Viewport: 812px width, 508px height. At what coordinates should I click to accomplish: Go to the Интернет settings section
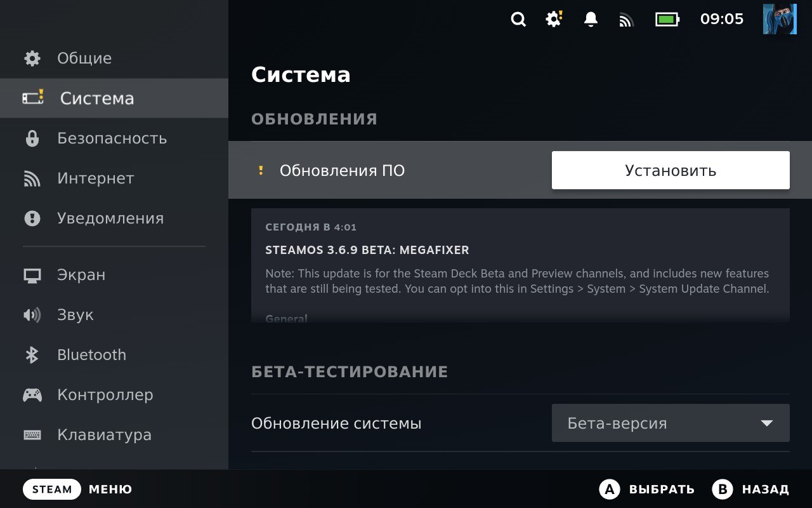click(114, 178)
